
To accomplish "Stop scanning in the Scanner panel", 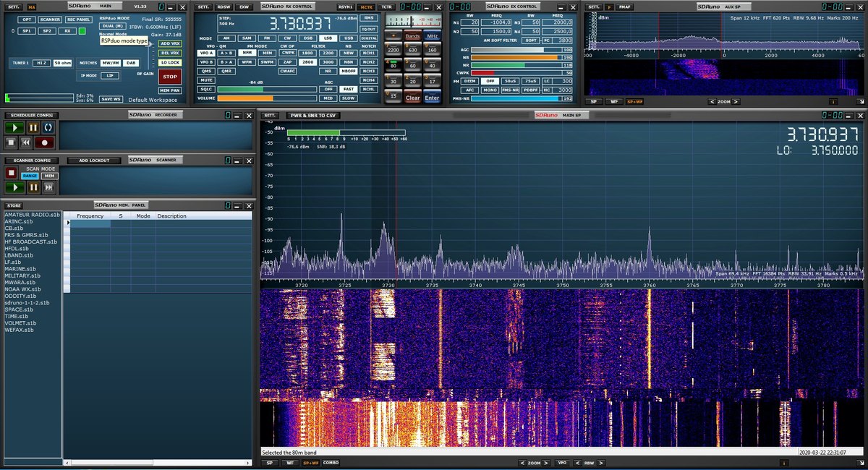I will pyautogui.click(x=12, y=173).
